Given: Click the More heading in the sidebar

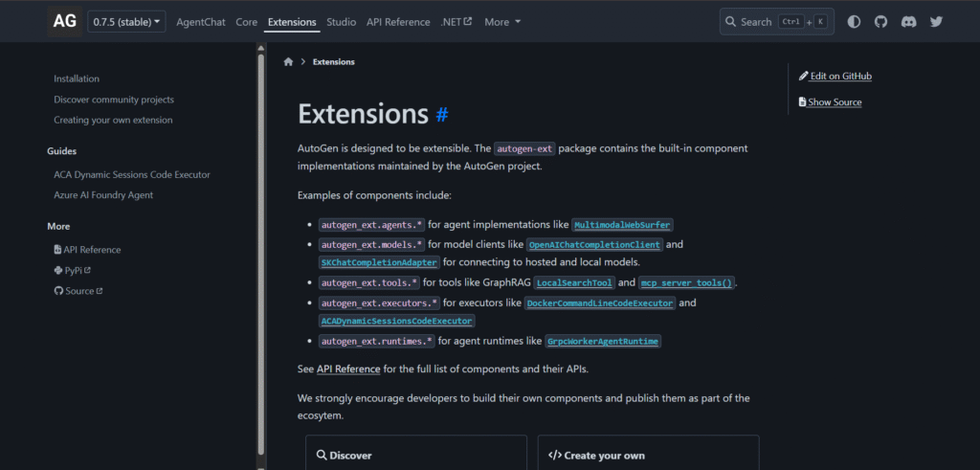Looking at the screenshot, I should coord(58,226).
